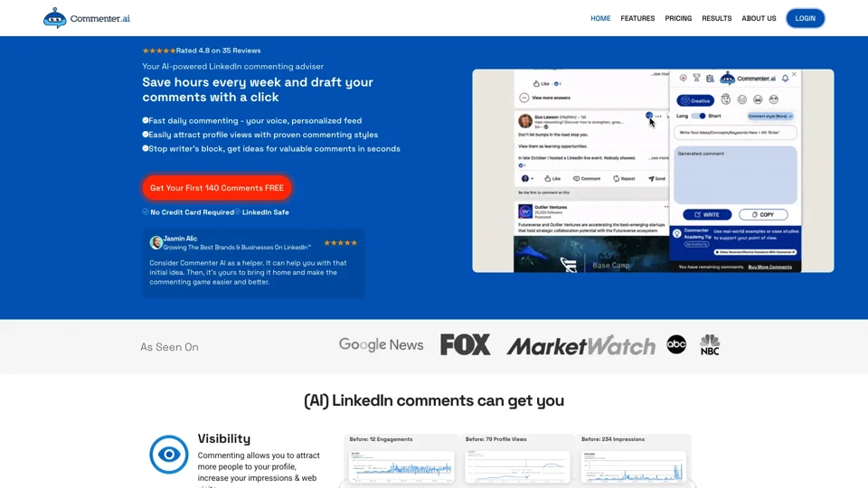This screenshot has width=868, height=488.
Task: Open the Comment style (None) dropdown
Action: (x=770, y=117)
